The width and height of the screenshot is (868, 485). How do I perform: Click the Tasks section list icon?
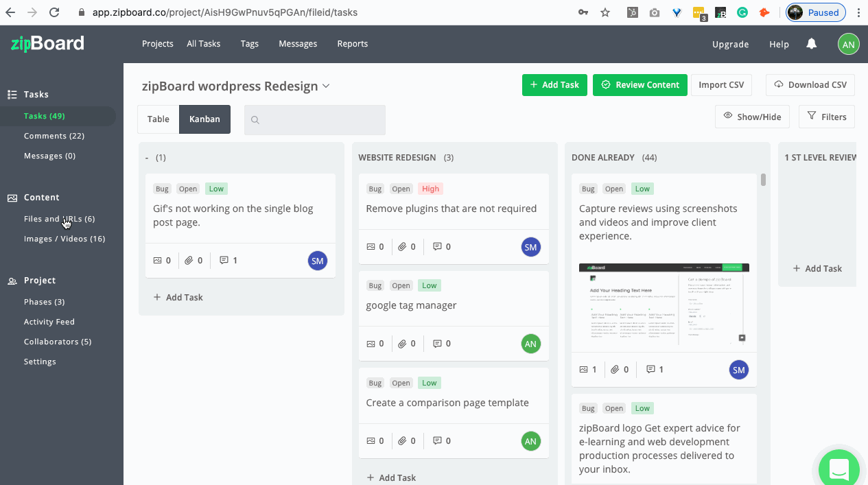(12, 95)
